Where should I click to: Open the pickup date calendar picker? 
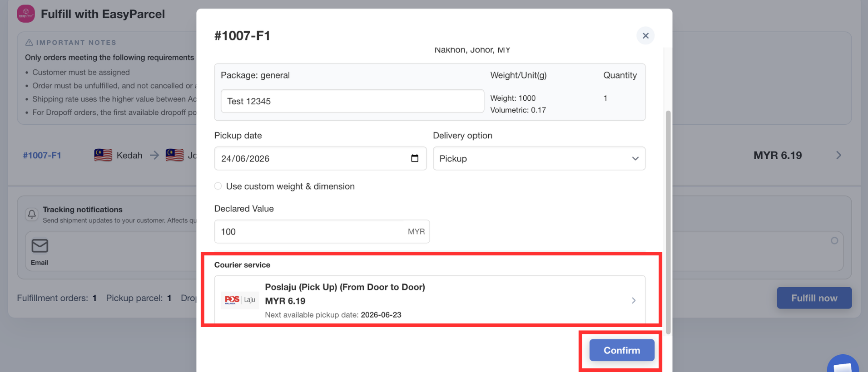pos(414,158)
